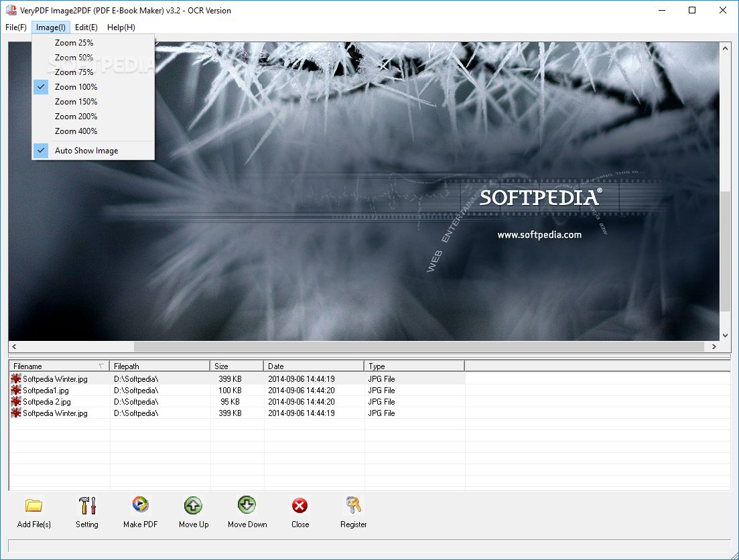Click the Move Up green arrow icon
This screenshot has height=560, width=739.
(x=193, y=505)
